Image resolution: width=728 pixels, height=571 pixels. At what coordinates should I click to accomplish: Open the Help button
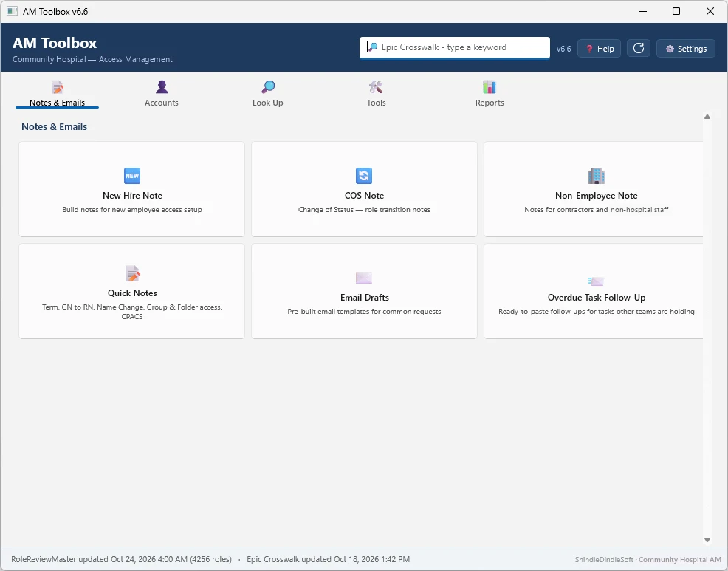[x=600, y=48]
